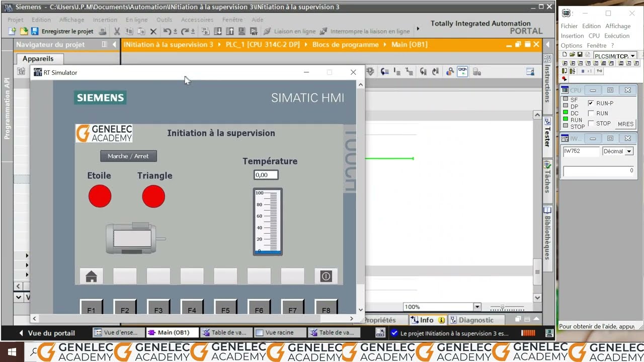Click Interrompre la liaison en ligne button

point(365,31)
